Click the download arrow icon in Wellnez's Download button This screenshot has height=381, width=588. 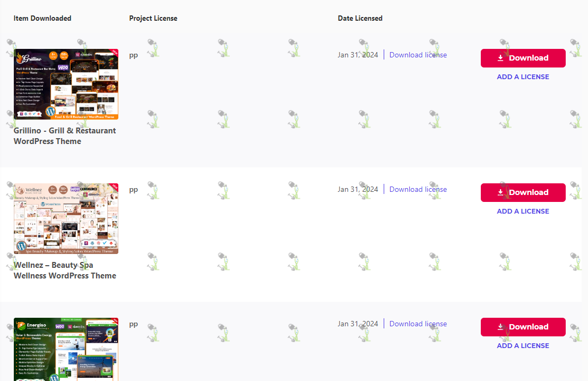(500, 192)
